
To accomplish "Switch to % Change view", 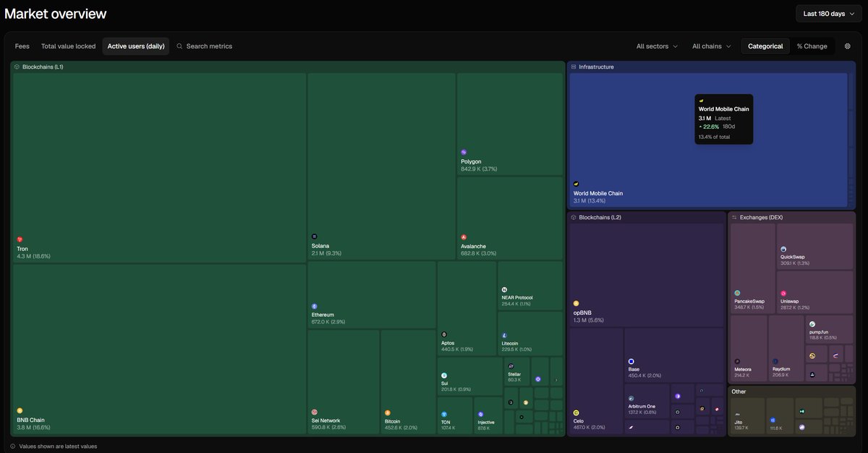I will click(812, 46).
